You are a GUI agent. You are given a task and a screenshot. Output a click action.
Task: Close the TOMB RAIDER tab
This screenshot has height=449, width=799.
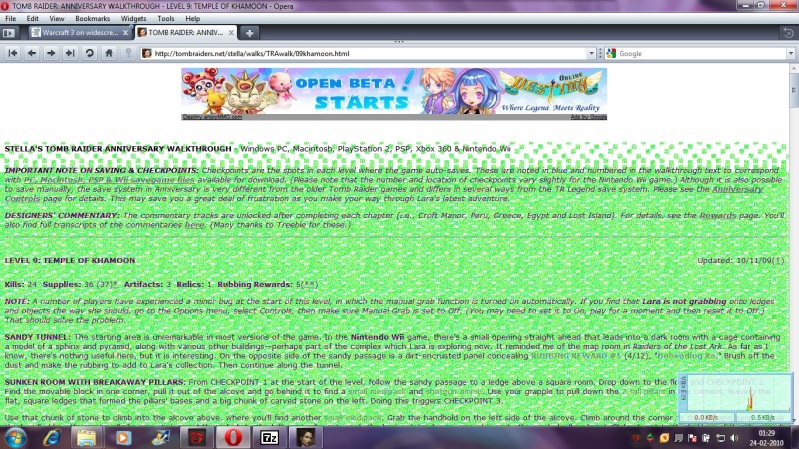[231, 33]
